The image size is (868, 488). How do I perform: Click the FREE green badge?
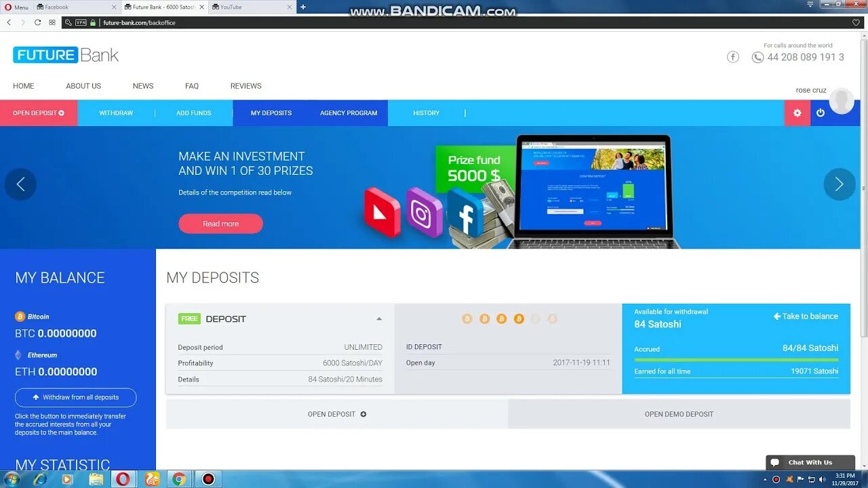(189, 319)
